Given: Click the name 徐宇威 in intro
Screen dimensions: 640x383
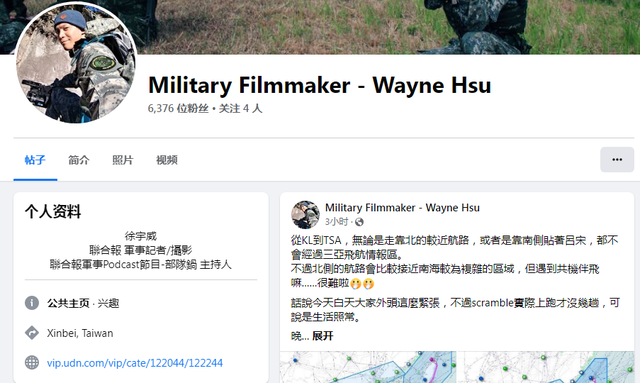Looking at the screenshot, I should 141,236.
